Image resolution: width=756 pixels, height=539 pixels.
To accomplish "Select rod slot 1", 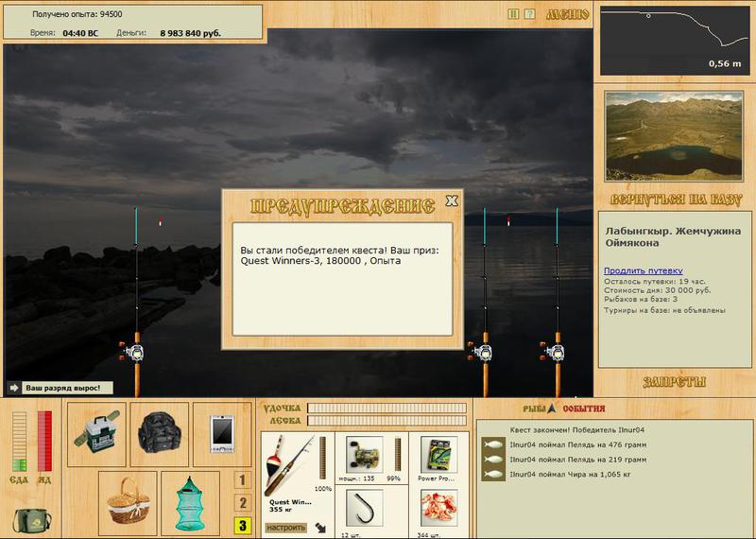I will coord(242,480).
